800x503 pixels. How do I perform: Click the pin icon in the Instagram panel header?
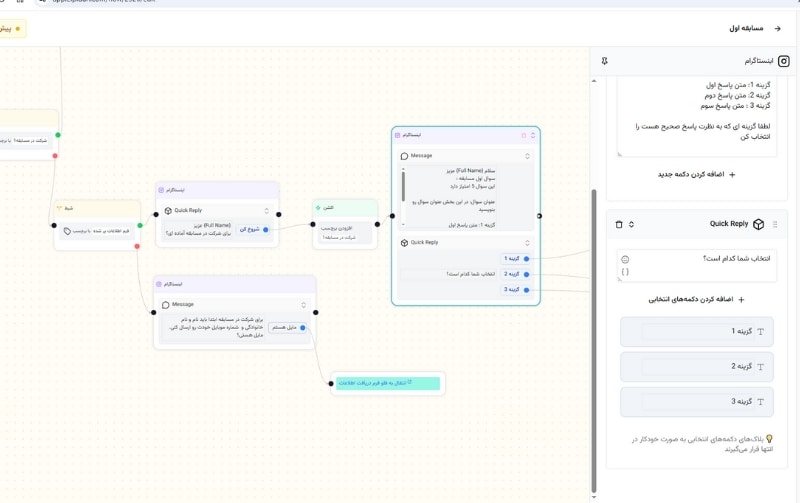604,61
